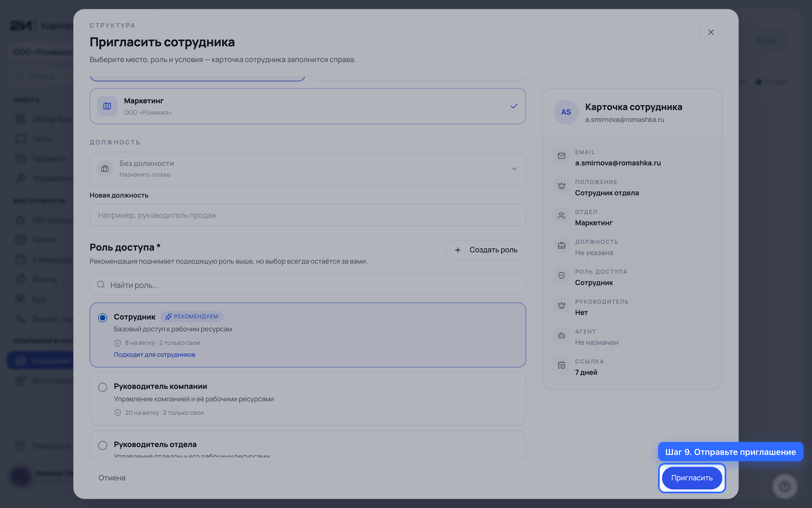
Task: Focus the Новая должность input field
Action: (307, 215)
